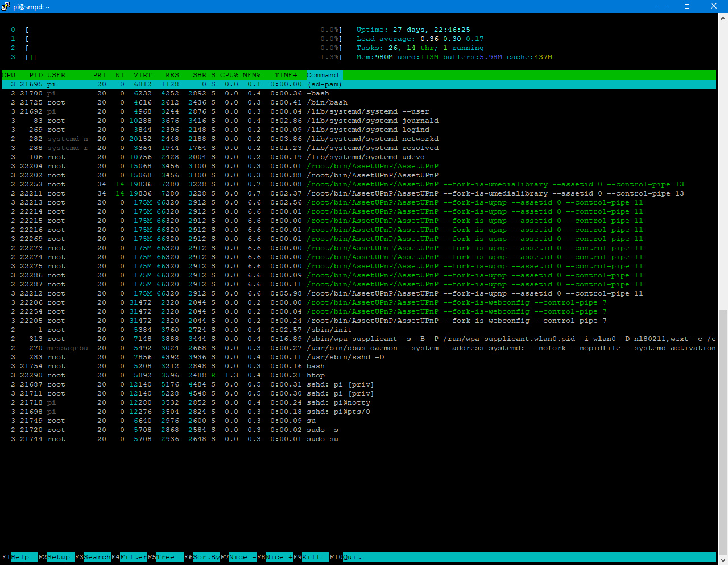Sort by the TIME+ column header
The width and height of the screenshot is (728, 565).
pyautogui.click(x=286, y=75)
